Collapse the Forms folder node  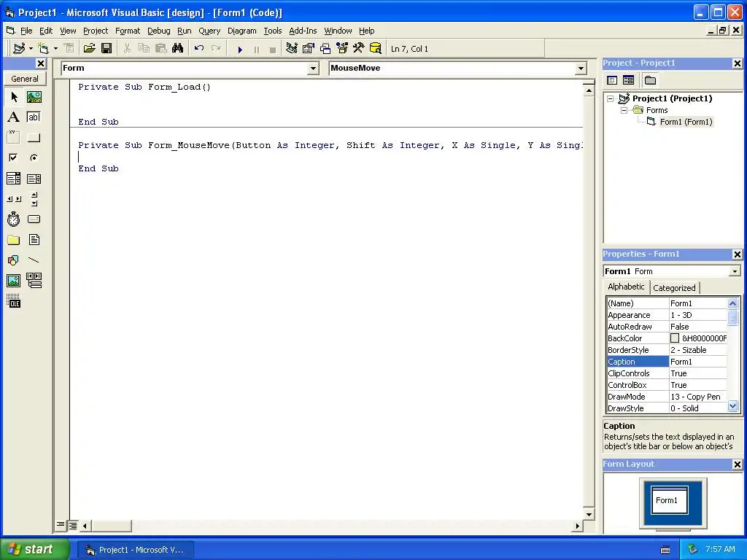(624, 111)
